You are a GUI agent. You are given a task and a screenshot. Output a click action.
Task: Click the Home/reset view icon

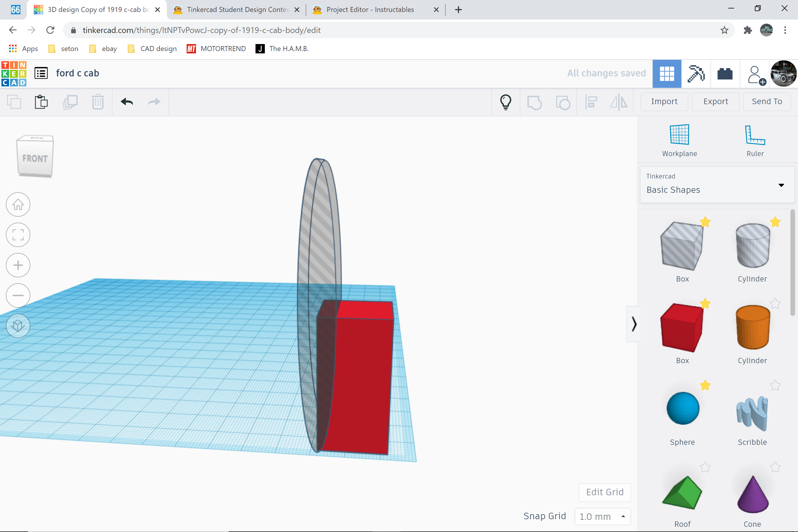18,204
